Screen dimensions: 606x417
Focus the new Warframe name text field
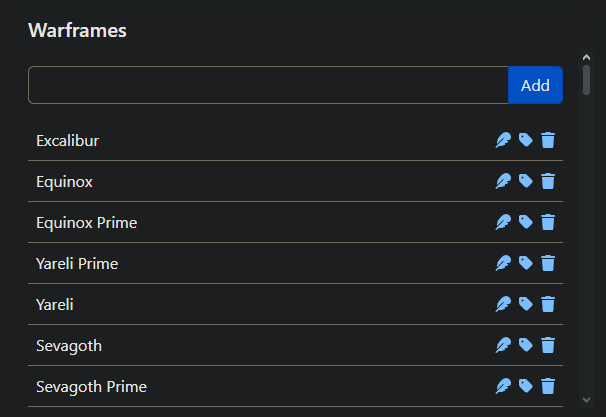[x=268, y=85]
